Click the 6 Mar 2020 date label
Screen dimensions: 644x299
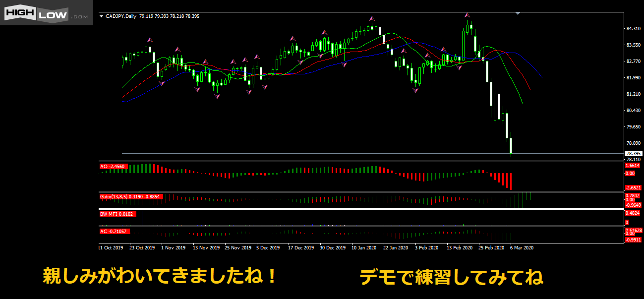522,247
